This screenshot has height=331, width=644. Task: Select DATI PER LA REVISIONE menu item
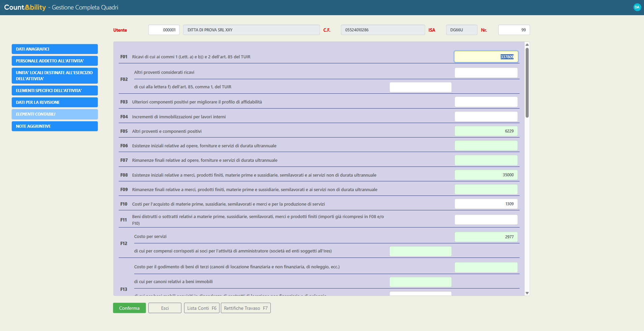point(55,102)
